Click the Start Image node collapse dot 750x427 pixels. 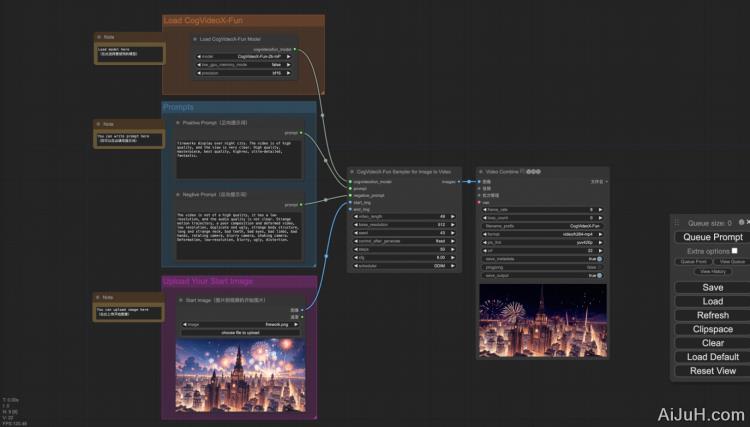tap(178, 299)
